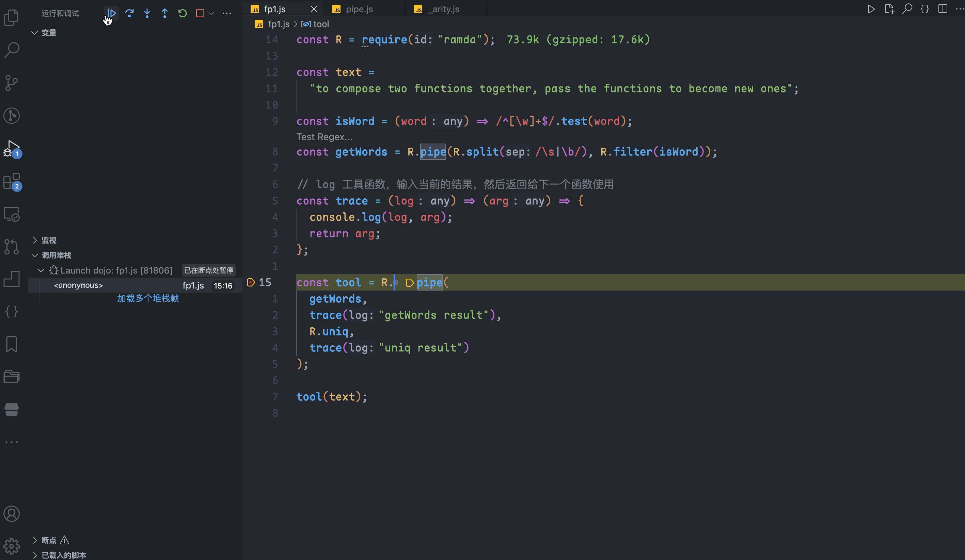Click the breakpoints warning triangle icon
Viewport: 965px width, 560px height.
click(64, 540)
